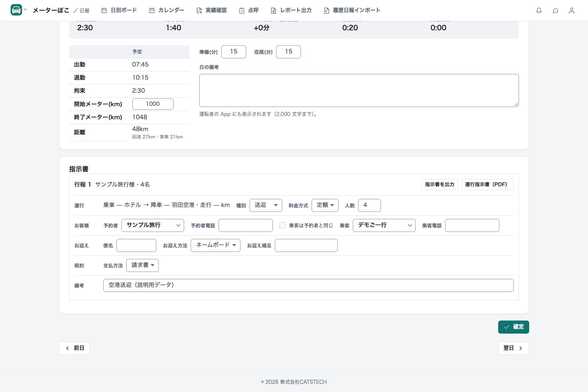
Task: Open the 料金方式 dropdown showing 定額
Action: 325,205
